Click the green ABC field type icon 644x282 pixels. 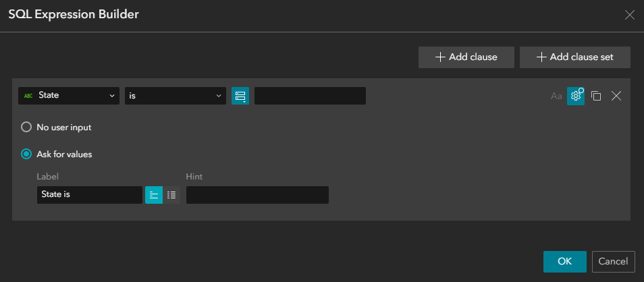click(28, 96)
